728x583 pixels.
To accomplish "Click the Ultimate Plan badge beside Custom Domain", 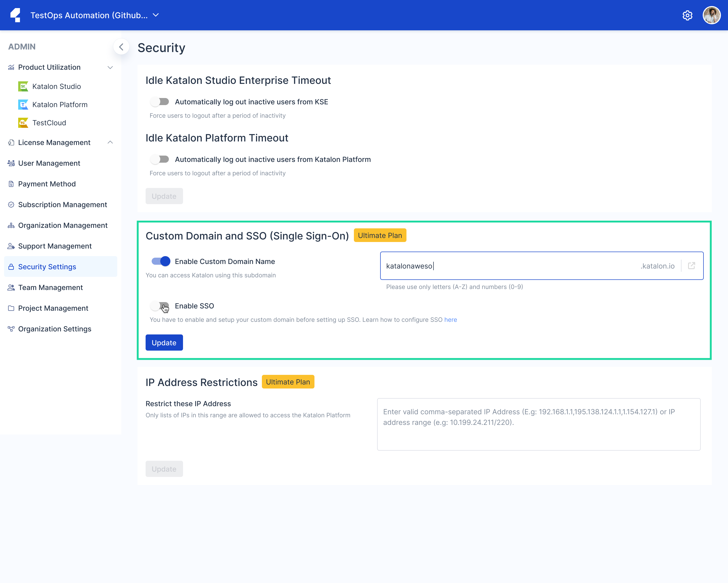I will point(380,235).
